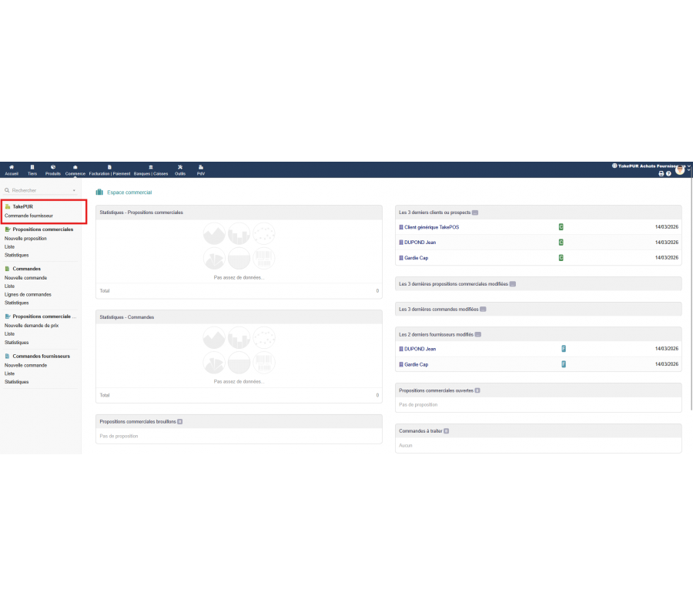
Task: Open the help question mark icon
Action: tap(668, 174)
